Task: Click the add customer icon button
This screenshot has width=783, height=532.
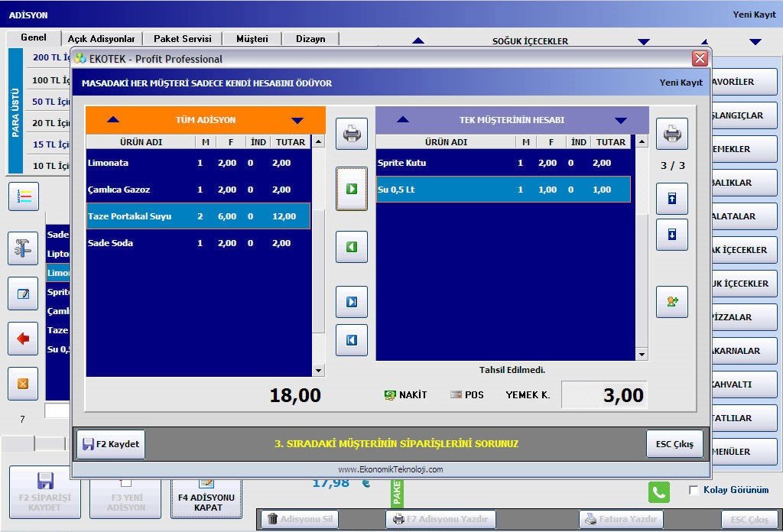Action: (671, 302)
